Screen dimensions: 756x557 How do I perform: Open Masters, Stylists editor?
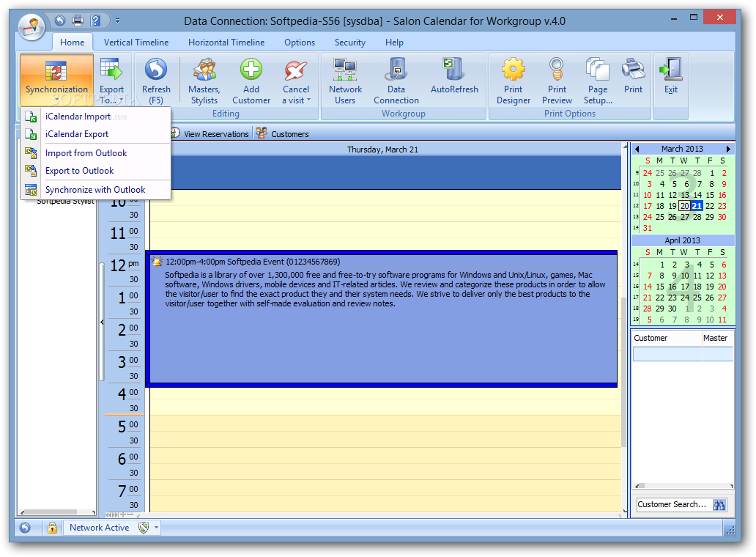204,80
